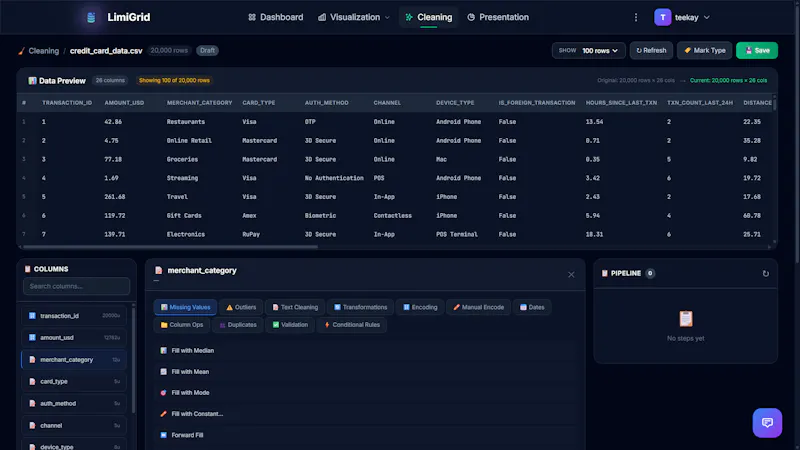Click the 'RuPay' cell
800x450 pixels.
tap(251, 235)
